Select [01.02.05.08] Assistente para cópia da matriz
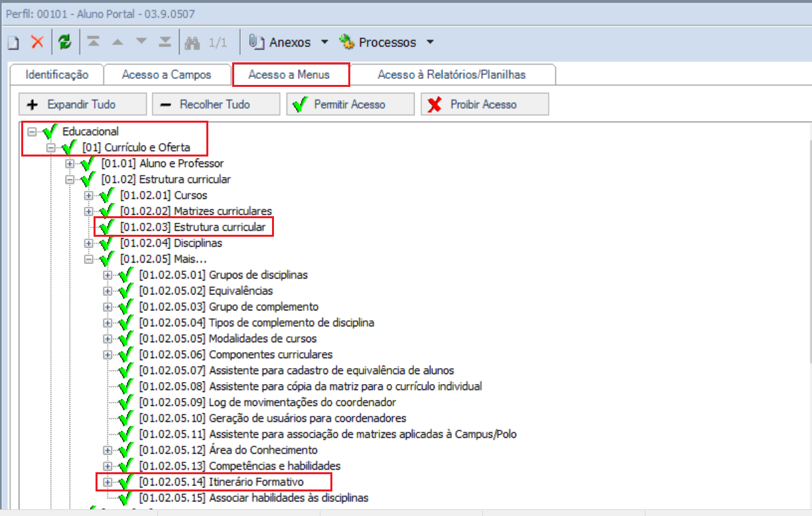The image size is (812, 516). click(x=310, y=386)
